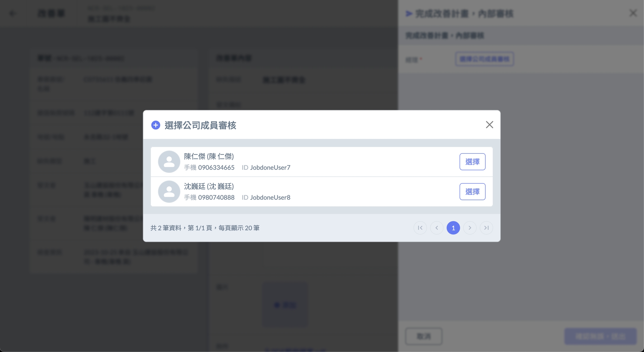Select page 1 in pagination
This screenshot has width=644, height=352.
click(x=453, y=228)
